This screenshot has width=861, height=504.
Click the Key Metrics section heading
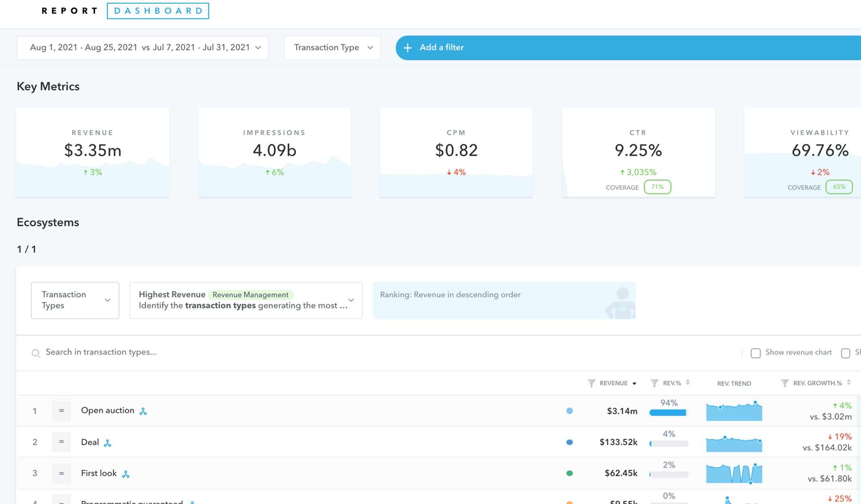point(48,87)
